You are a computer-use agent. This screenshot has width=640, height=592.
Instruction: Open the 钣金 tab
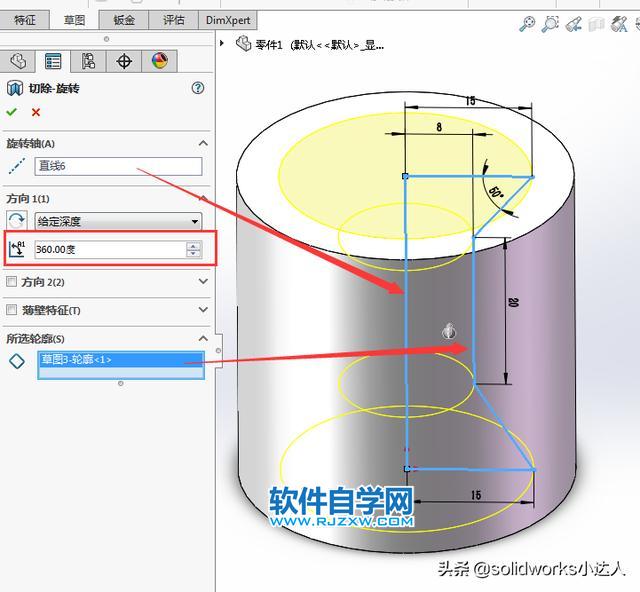[124, 20]
